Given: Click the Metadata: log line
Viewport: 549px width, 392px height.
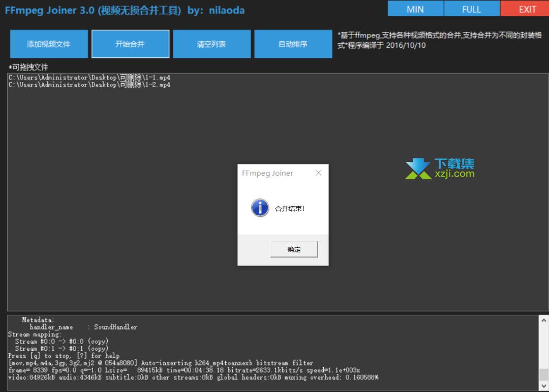Looking at the screenshot, I should pyautogui.click(x=38, y=320).
